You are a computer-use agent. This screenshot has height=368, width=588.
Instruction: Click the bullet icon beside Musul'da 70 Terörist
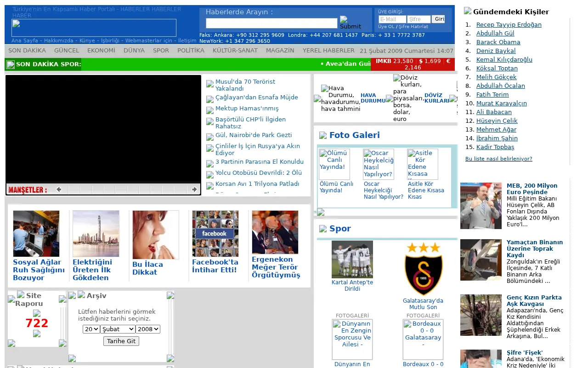pos(210,84)
